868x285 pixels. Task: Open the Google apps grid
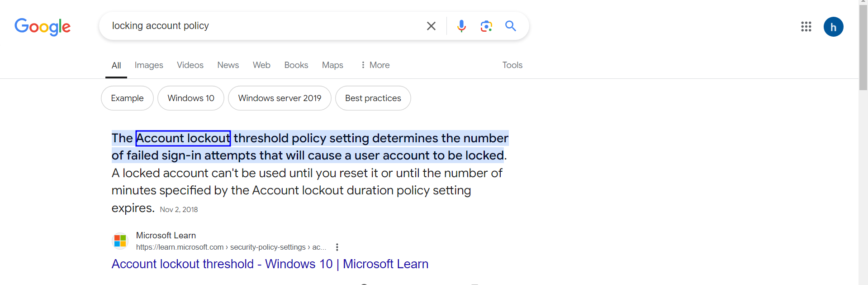806,27
